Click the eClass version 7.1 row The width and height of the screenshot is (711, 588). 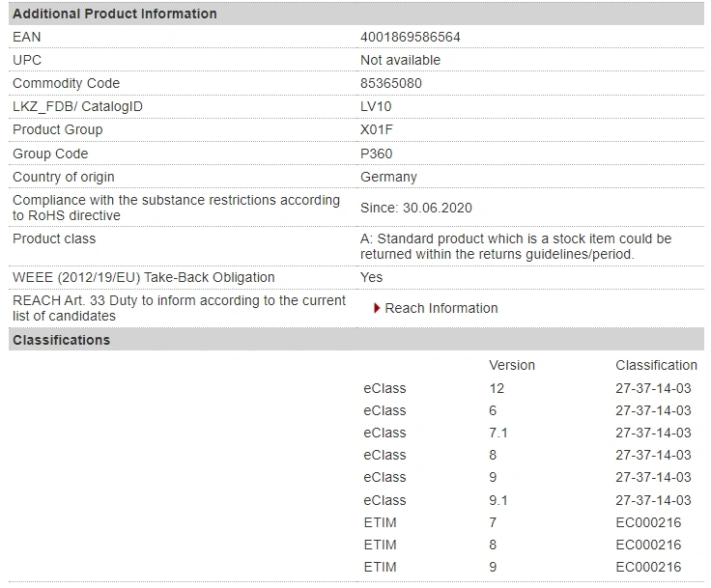point(526,433)
